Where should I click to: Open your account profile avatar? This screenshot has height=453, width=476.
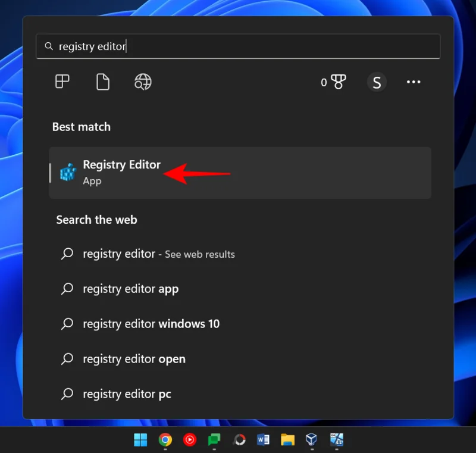[377, 82]
